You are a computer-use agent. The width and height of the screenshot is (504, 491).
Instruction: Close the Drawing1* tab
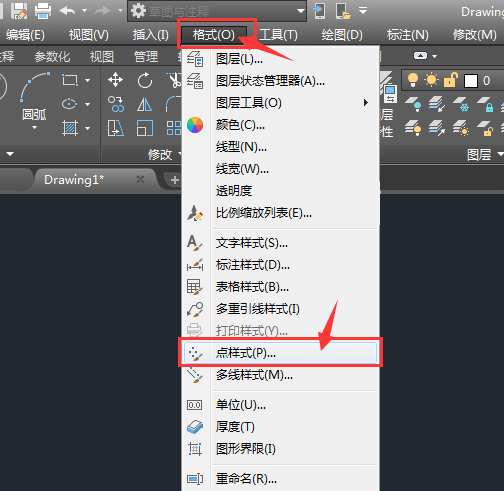tap(140, 180)
